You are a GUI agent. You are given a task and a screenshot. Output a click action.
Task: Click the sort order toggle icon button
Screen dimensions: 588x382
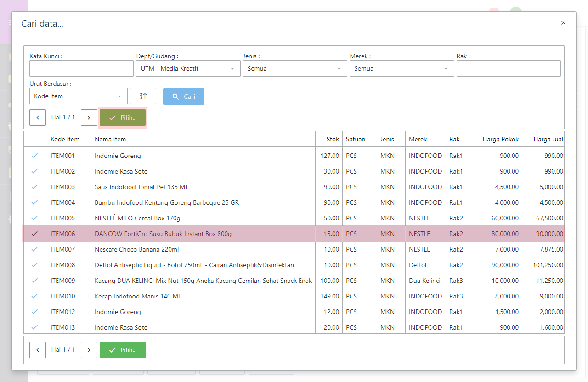tap(143, 96)
